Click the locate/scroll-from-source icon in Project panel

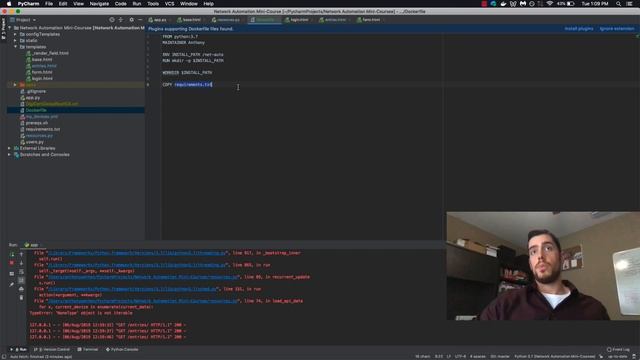point(111,20)
